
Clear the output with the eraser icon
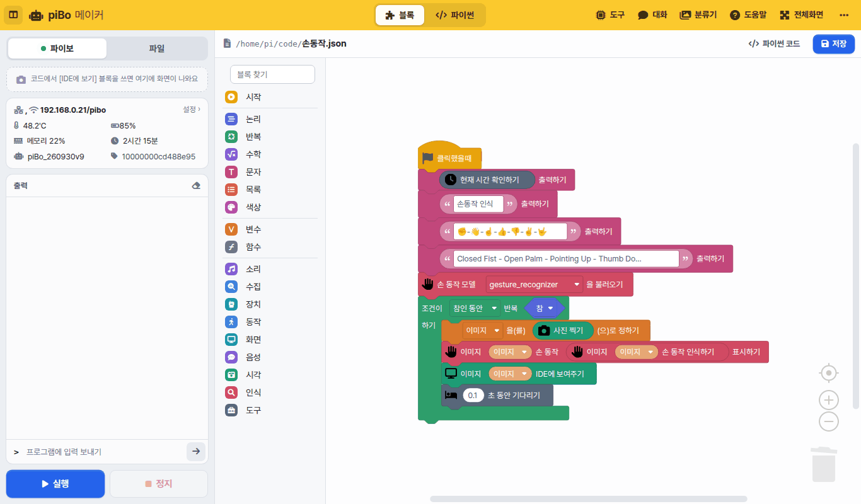195,186
